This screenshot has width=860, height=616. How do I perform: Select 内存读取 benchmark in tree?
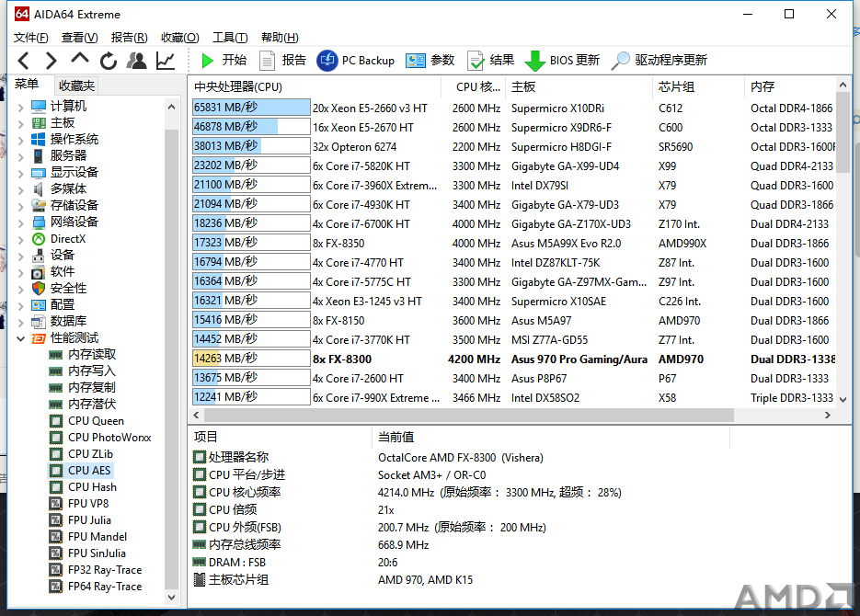92,355
